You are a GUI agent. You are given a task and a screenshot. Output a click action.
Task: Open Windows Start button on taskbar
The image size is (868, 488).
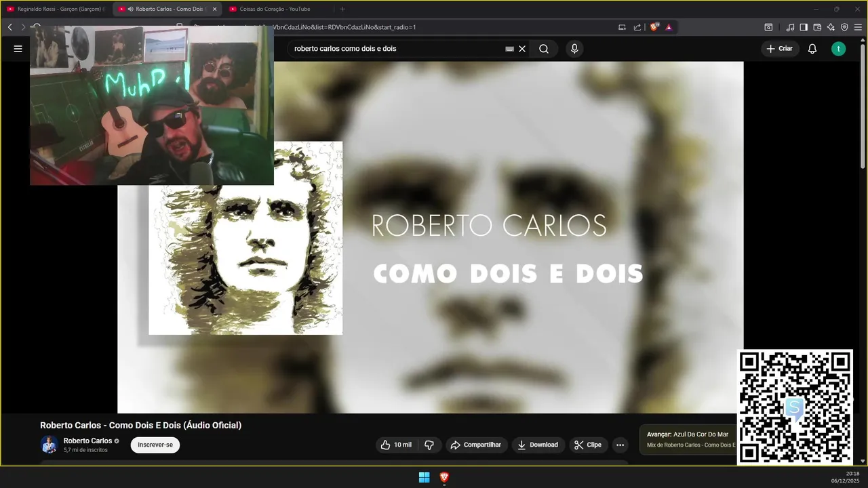click(x=424, y=477)
